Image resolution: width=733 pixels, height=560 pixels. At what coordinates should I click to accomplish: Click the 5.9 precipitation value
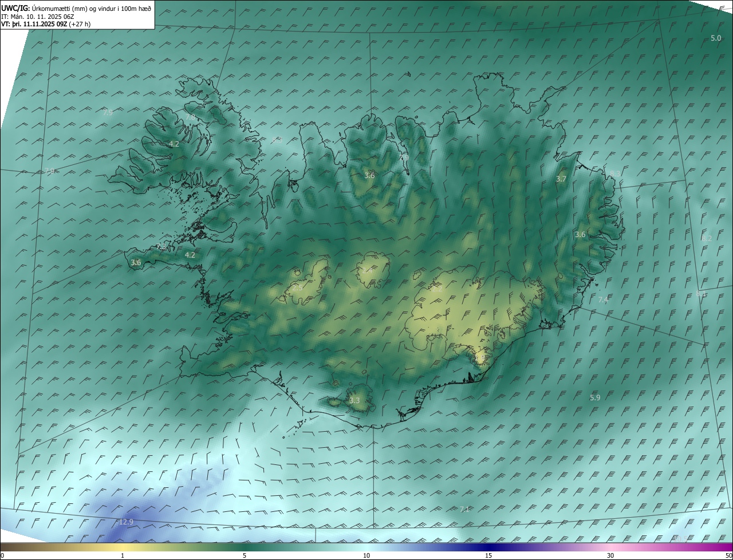[x=595, y=397]
